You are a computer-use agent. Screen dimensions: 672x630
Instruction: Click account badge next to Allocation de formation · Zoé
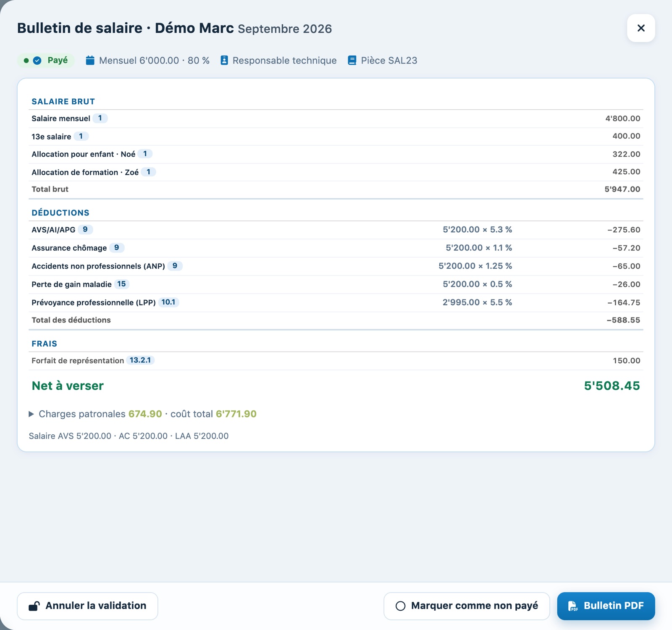point(148,172)
